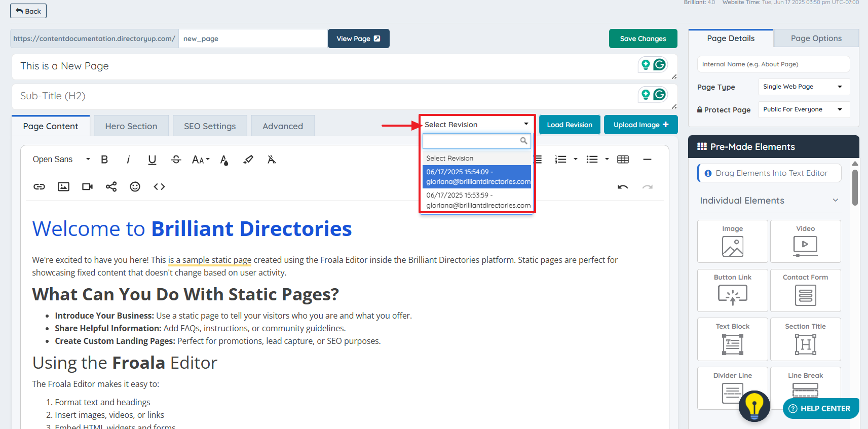Select the Section Title element
The width and height of the screenshot is (868, 429).
point(806,339)
